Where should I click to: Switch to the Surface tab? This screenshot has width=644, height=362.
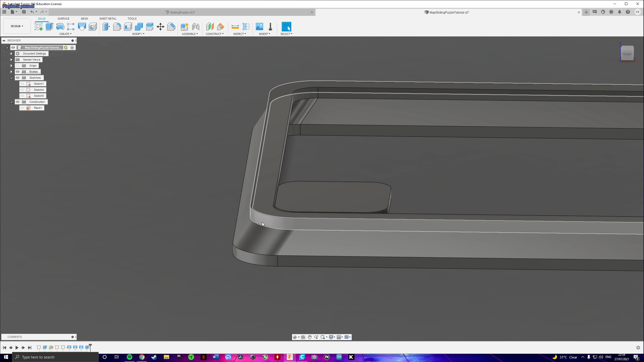point(63,18)
